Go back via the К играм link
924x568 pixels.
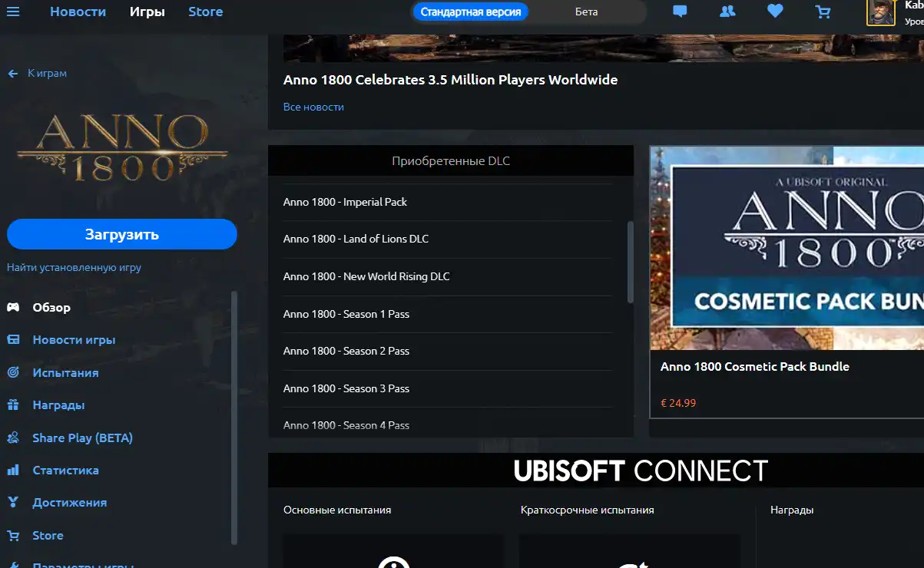pyautogui.click(x=47, y=74)
